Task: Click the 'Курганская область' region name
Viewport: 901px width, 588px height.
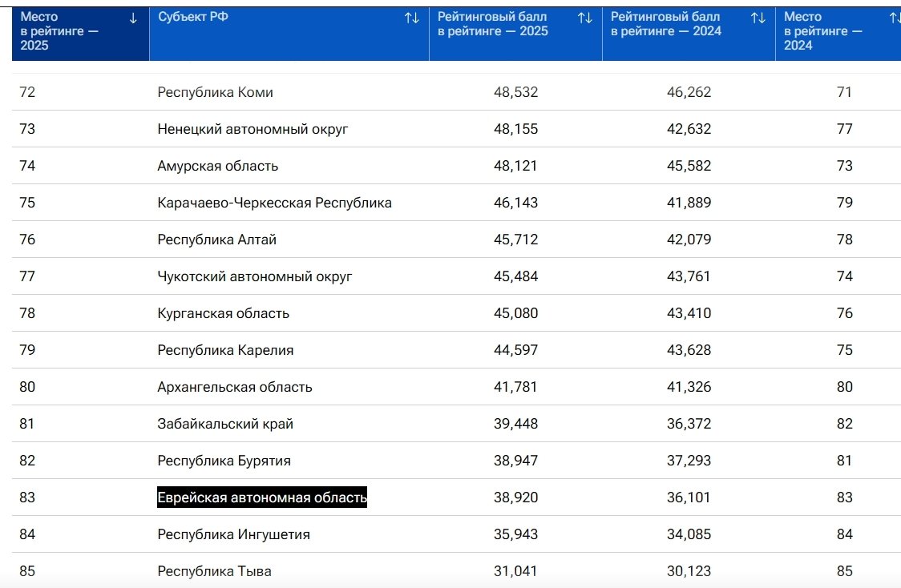Action: [223, 313]
